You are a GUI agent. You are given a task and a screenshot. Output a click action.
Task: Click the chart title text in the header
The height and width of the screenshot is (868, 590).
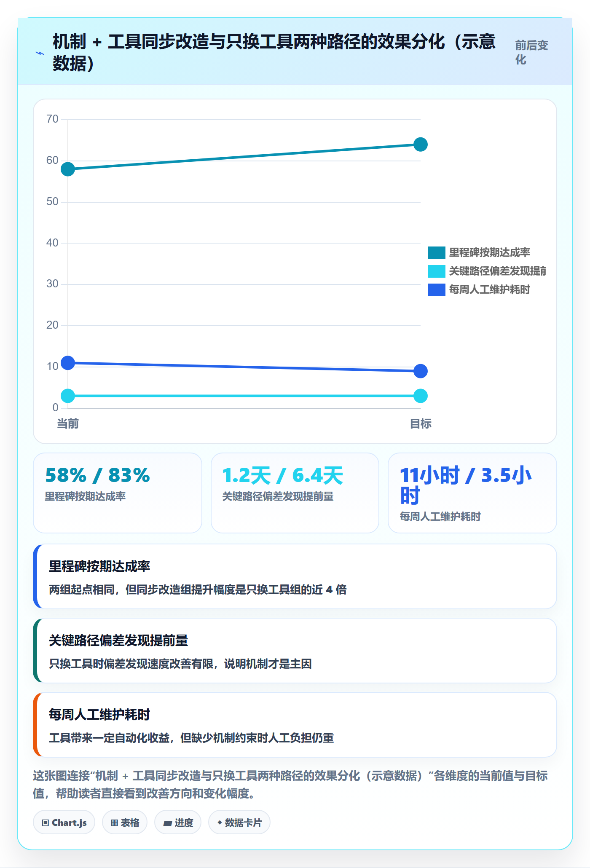274,53
